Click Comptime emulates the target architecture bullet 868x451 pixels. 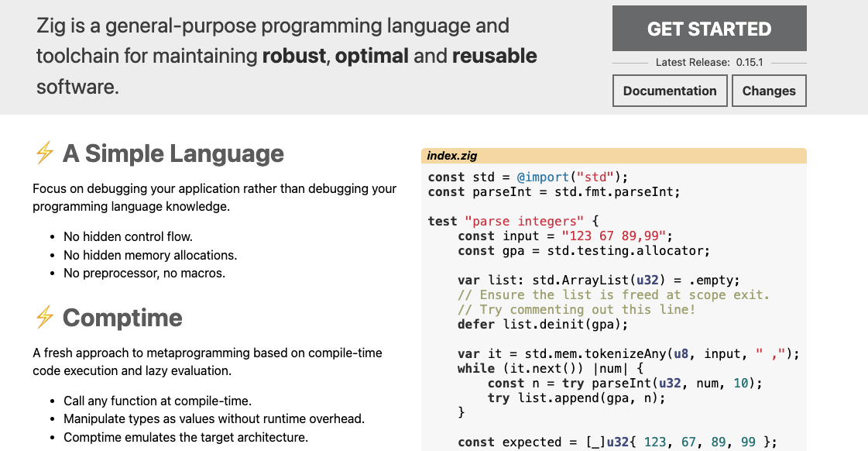coord(185,437)
